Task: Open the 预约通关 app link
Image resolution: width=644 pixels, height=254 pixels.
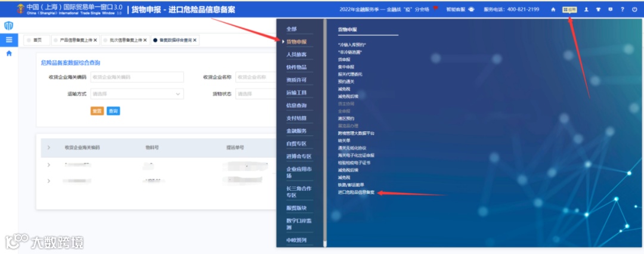Action: pos(346,81)
